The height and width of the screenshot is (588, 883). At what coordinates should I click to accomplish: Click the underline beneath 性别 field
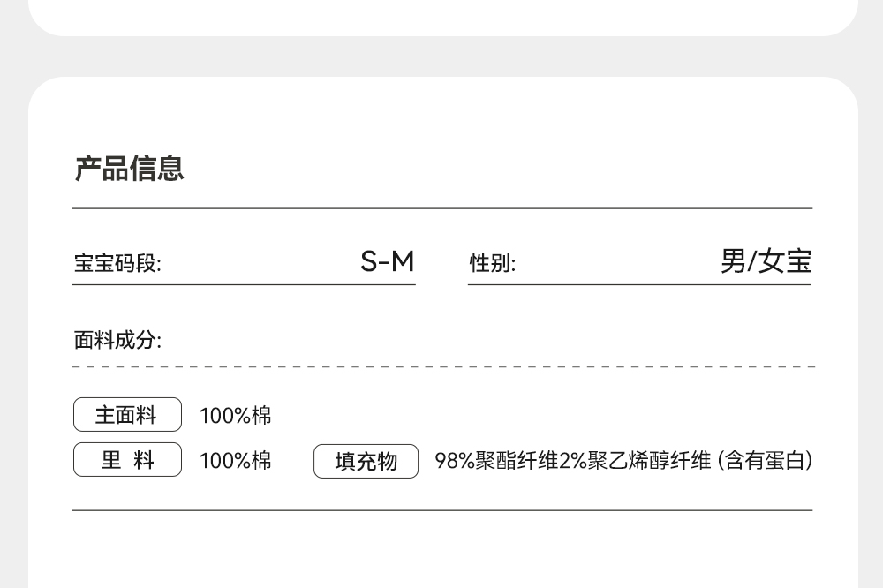(639, 284)
